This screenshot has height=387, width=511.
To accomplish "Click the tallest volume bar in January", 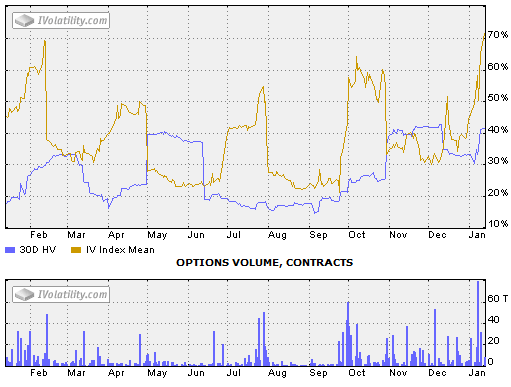I will click(478, 323).
